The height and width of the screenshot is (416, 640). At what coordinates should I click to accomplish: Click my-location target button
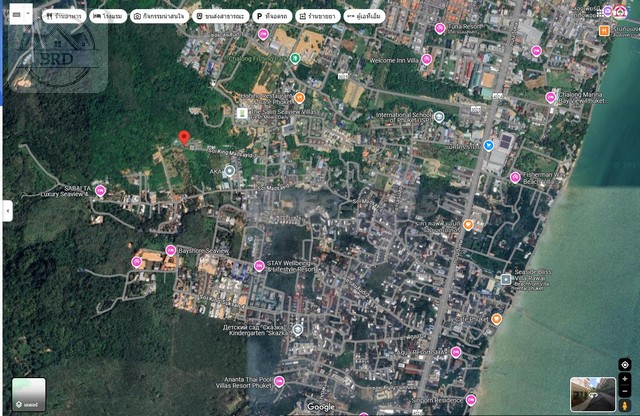(x=624, y=365)
